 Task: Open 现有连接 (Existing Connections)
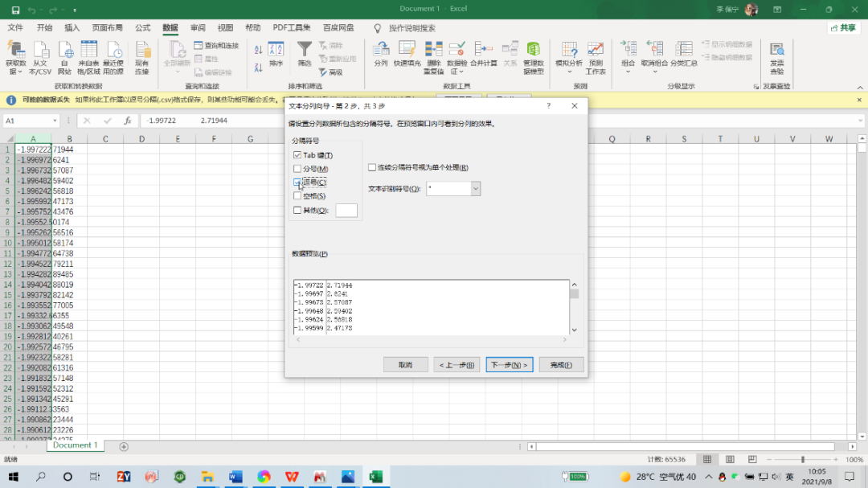click(x=142, y=58)
